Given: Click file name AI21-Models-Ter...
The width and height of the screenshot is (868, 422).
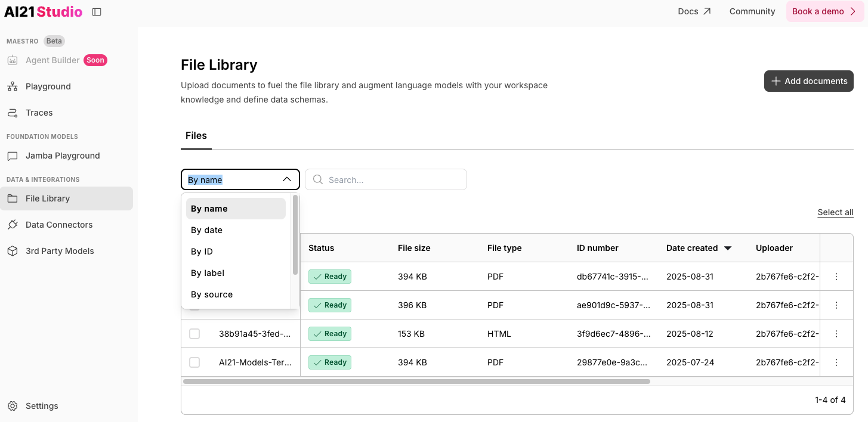Looking at the screenshot, I should pyautogui.click(x=255, y=362).
